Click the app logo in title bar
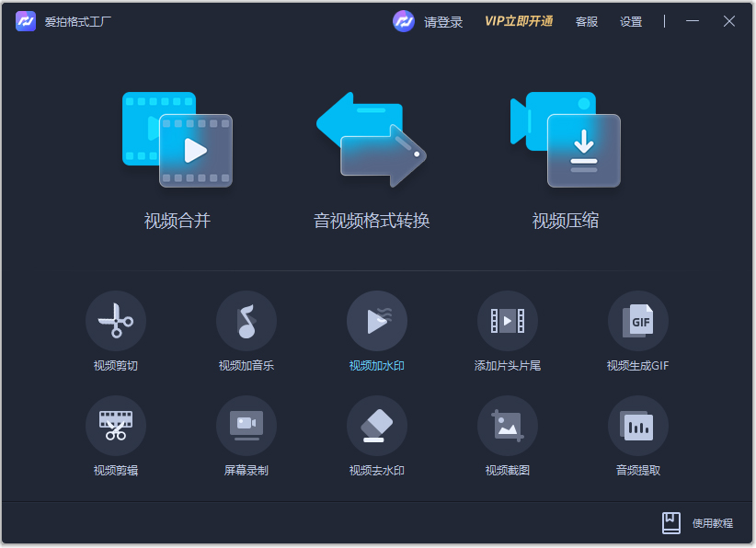The width and height of the screenshot is (756, 548). click(26, 20)
